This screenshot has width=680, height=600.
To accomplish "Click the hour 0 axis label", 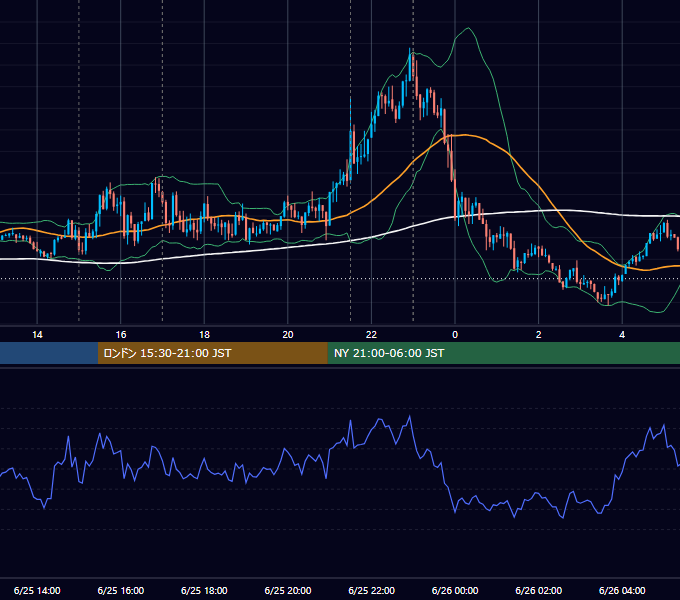I will tap(455, 335).
